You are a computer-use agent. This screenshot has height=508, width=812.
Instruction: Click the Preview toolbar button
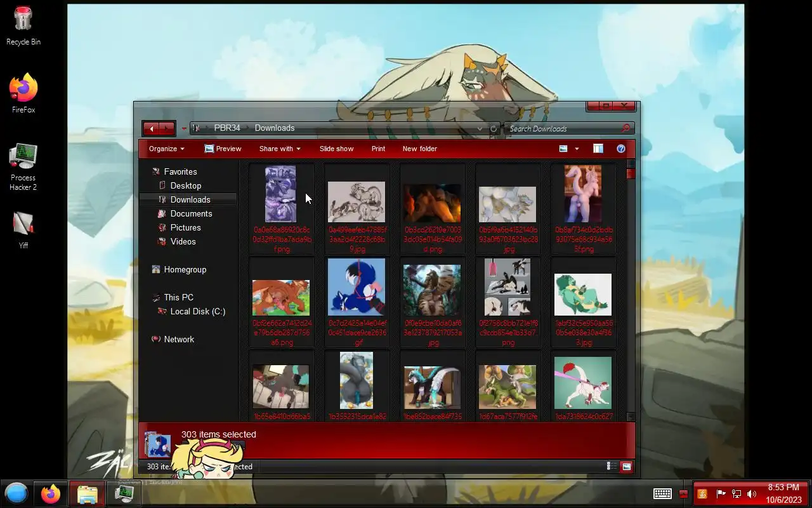pos(223,149)
